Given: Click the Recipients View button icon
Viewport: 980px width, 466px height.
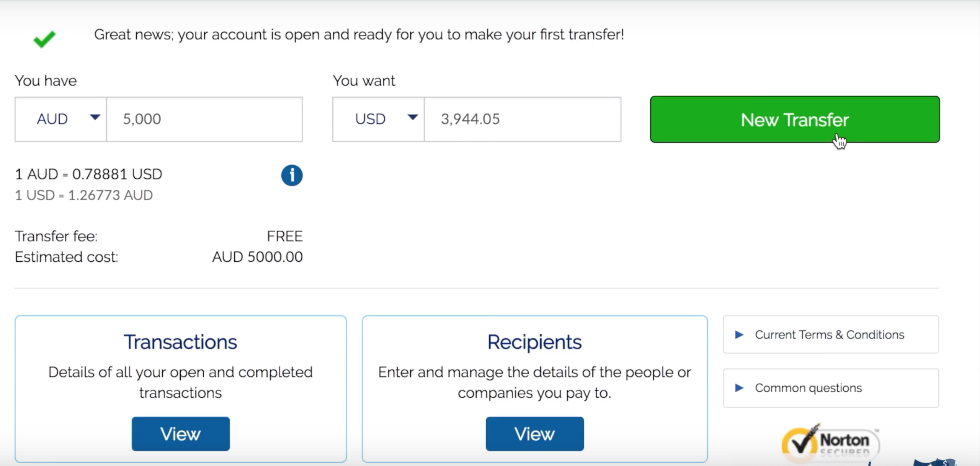Looking at the screenshot, I should tap(534, 433).
